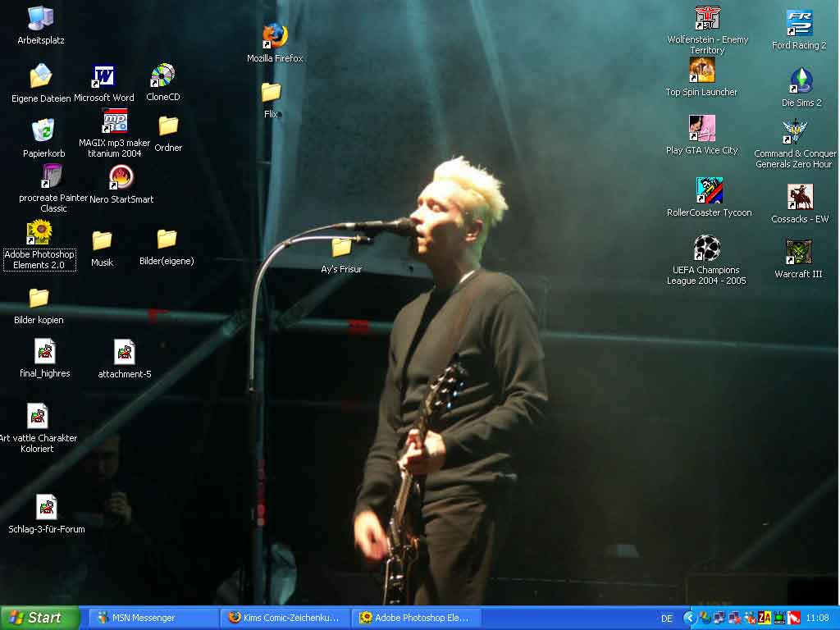Click the Wolfenstein Enemy Territory icon
Screen dimensions: 840x630
[707, 19]
